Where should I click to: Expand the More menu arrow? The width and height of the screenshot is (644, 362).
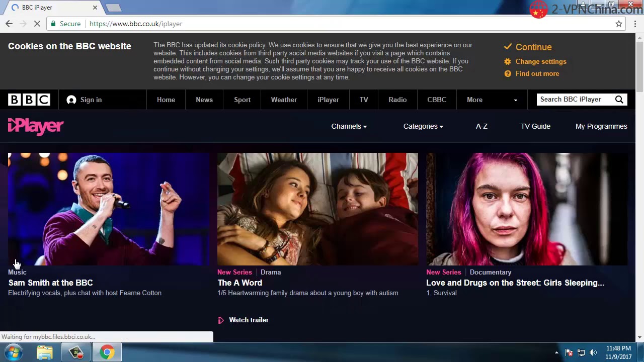[515, 100]
